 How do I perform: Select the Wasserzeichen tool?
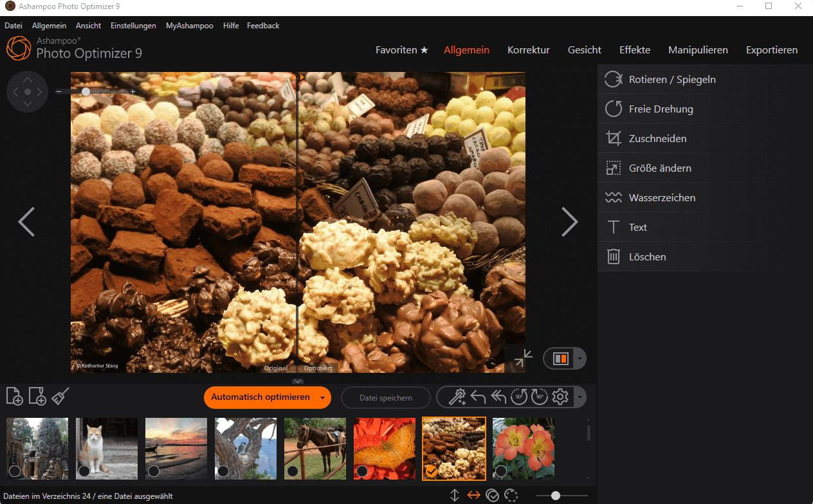point(662,197)
